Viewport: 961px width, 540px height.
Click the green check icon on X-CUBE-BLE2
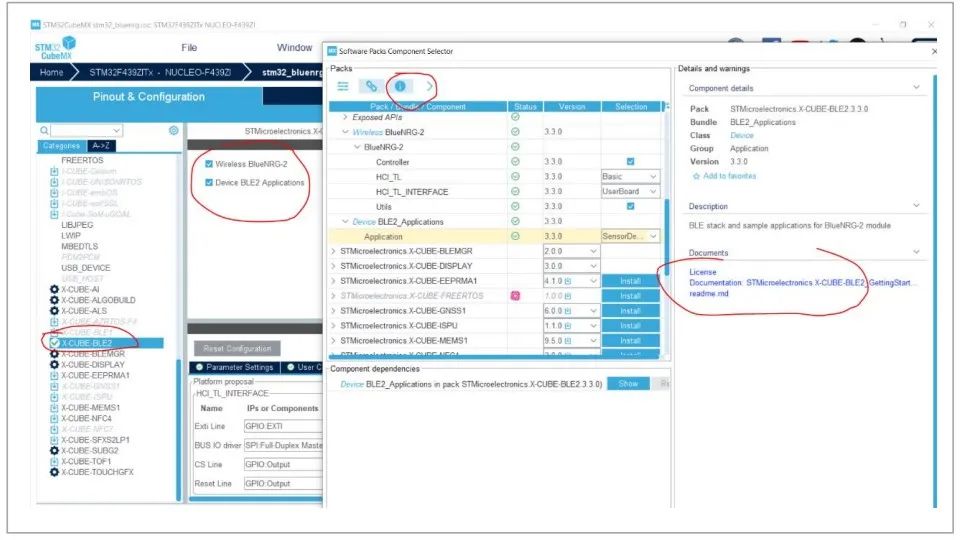coord(55,343)
